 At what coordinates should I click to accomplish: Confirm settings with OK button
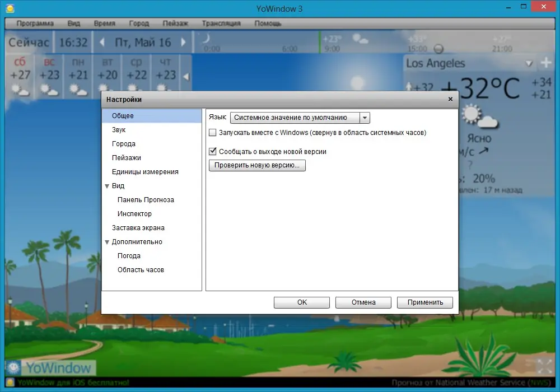(x=302, y=302)
